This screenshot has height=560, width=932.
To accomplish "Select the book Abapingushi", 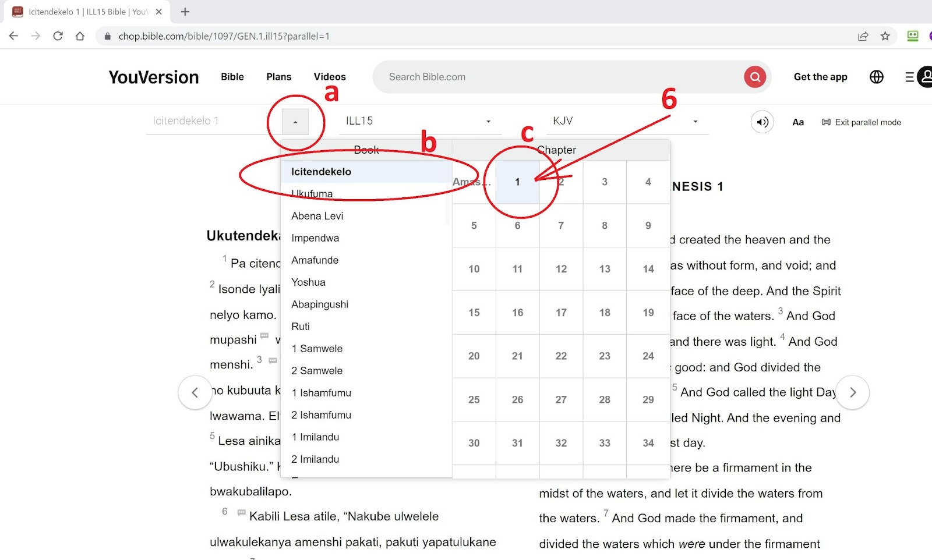I will (x=366, y=304).
